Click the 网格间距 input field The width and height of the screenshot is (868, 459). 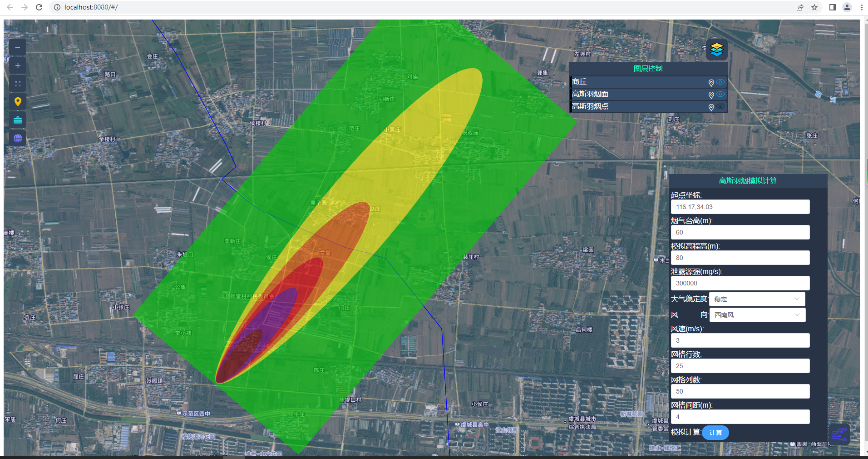740,417
